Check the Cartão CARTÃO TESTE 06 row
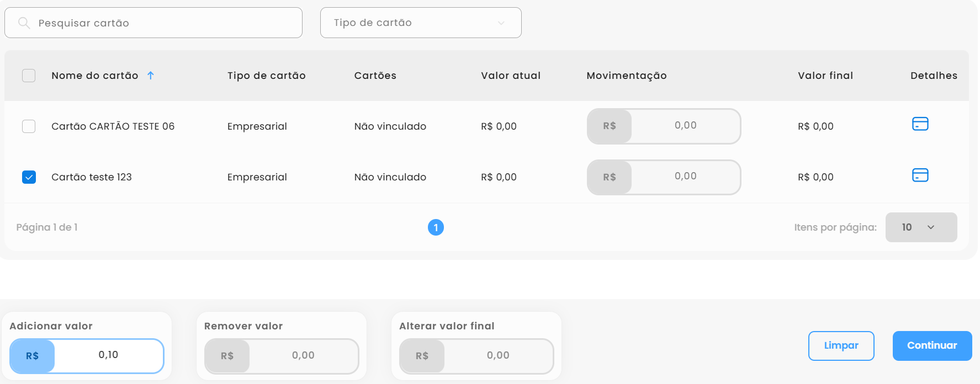The image size is (980, 384). pyautogui.click(x=29, y=126)
